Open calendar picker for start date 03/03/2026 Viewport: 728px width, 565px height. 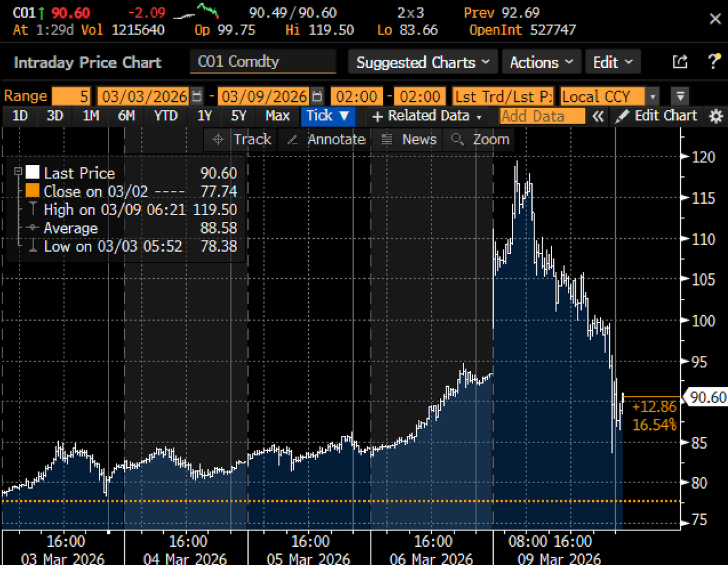[197, 96]
